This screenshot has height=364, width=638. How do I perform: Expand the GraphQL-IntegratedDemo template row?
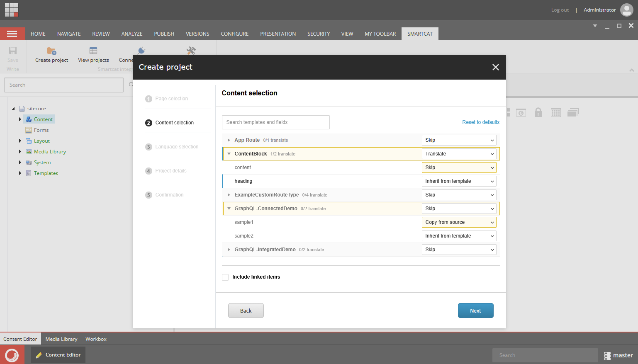(x=229, y=250)
